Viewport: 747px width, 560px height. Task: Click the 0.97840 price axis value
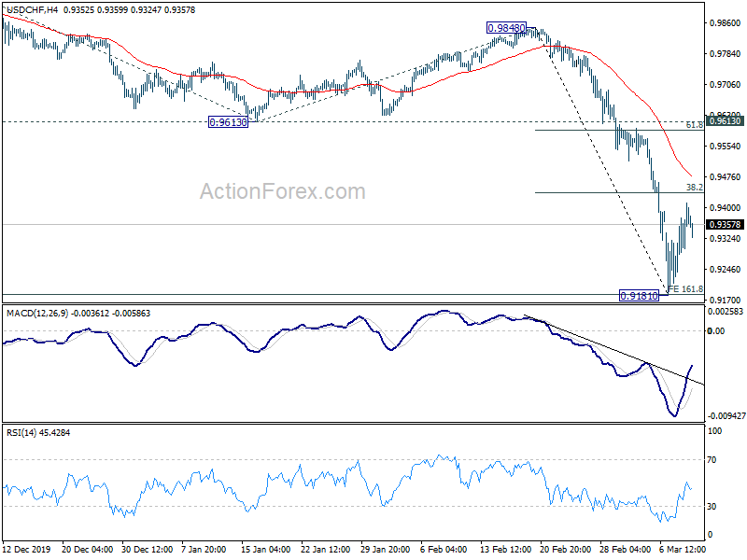pyautogui.click(x=726, y=54)
